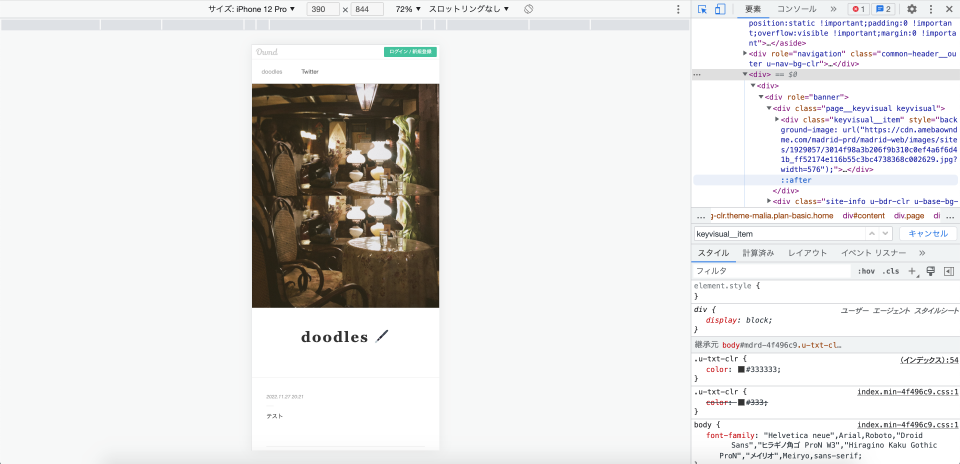
Task: Activate the inspect element picker icon
Action: (x=702, y=9)
